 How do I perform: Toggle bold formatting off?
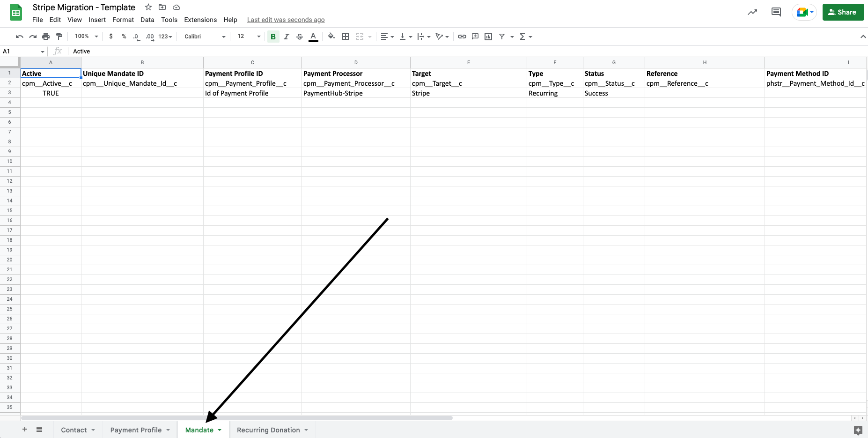click(273, 36)
